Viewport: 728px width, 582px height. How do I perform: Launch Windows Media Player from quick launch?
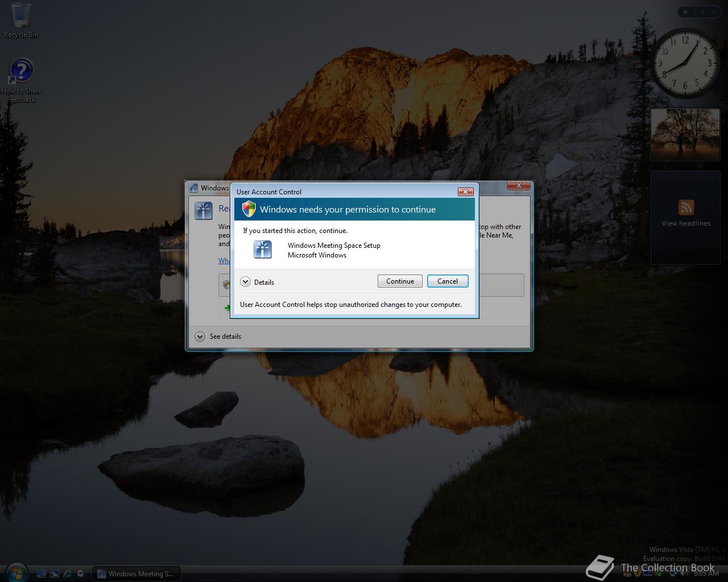point(81,574)
